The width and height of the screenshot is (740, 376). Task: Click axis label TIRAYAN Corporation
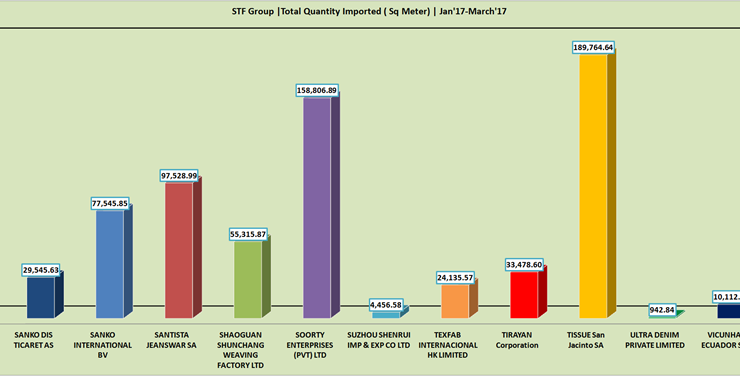[x=517, y=340]
